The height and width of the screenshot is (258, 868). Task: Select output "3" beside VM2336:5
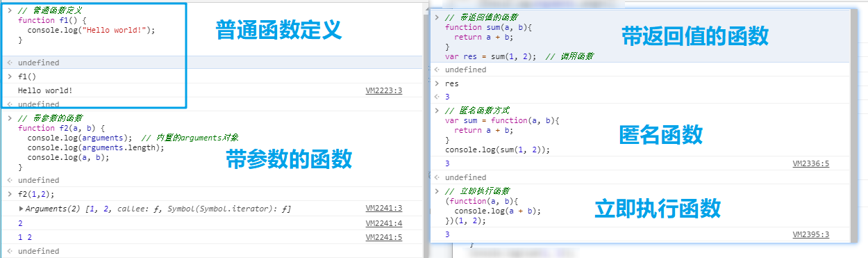click(x=448, y=163)
